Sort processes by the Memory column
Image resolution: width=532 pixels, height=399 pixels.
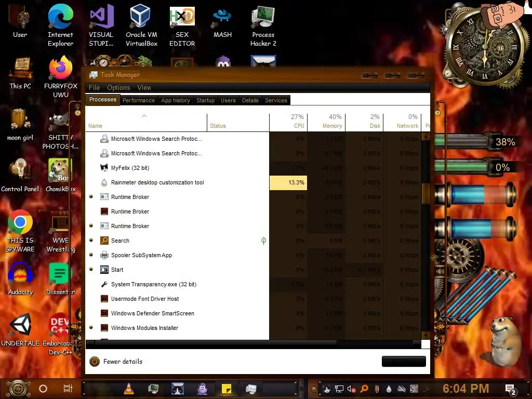326,122
